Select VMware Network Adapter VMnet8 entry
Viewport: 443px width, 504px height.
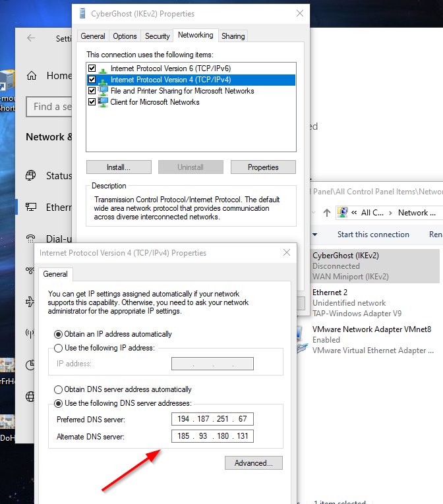coord(368,340)
